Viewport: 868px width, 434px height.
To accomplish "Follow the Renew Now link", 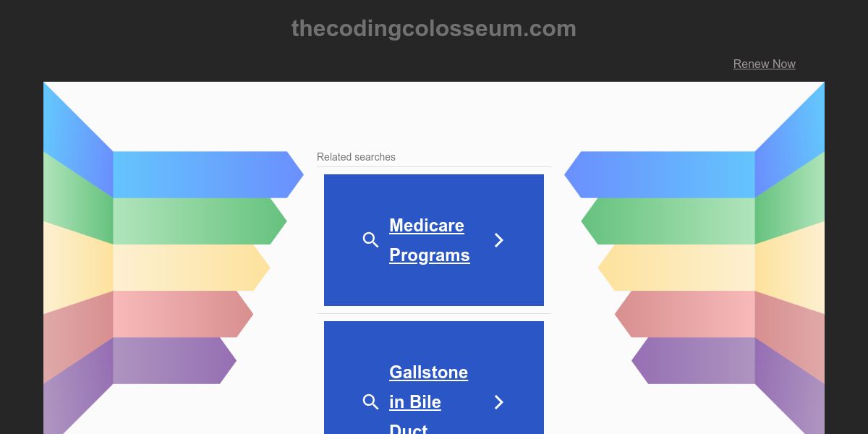I will (x=764, y=64).
